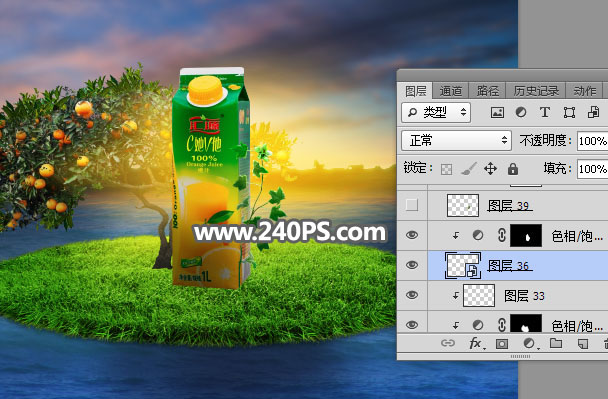Open the 正常 blend mode dropdown
This screenshot has height=399, width=608.
(x=456, y=140)
